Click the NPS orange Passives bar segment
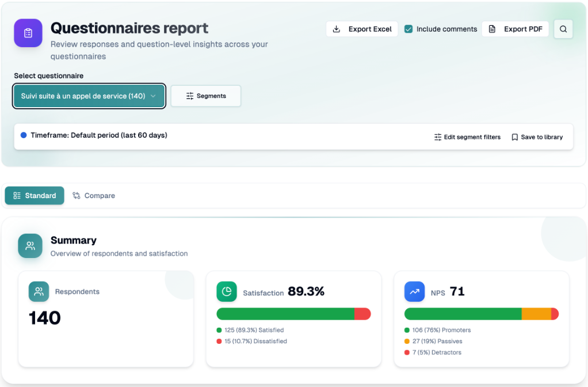 [x=536, y=314]
